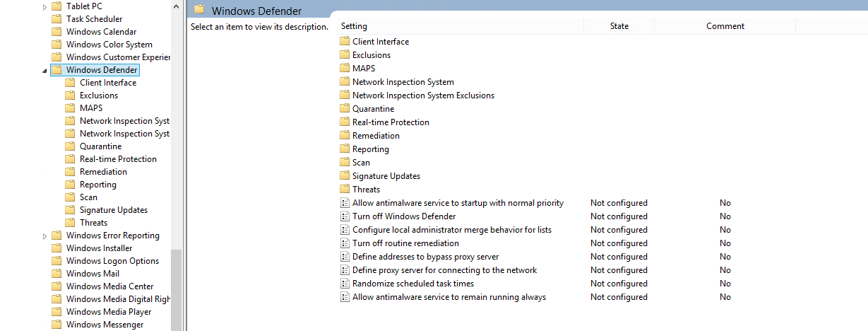This screenshot has width=868, height=331.
Task: Click the 'Turn off Windows Defender' policy icon
Action: coord(345,216)
